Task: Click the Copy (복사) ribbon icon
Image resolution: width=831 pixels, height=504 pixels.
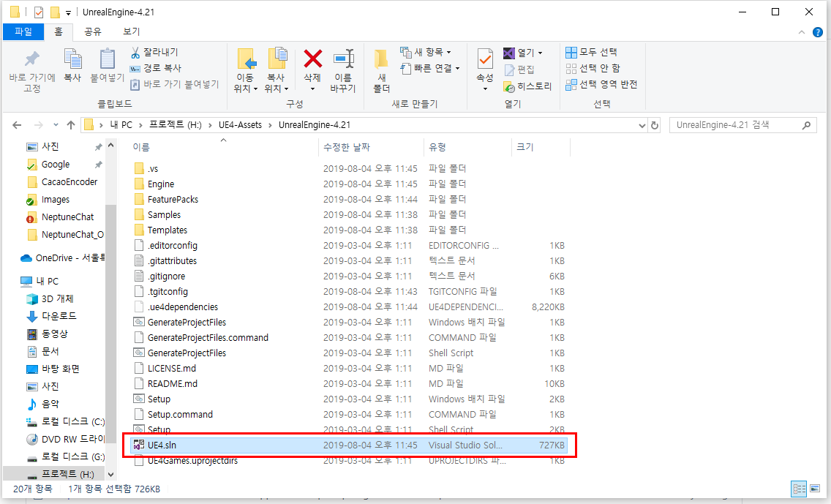Action: coord(72,60)
